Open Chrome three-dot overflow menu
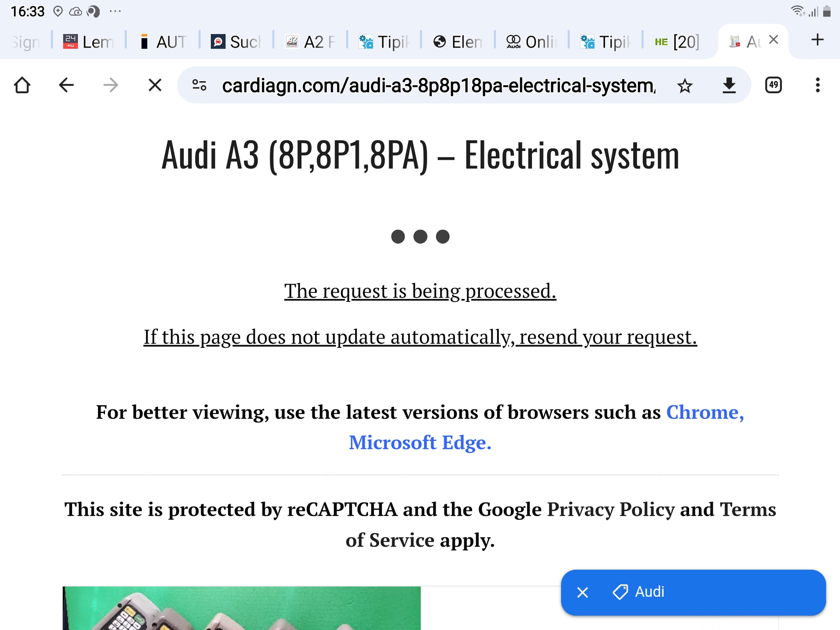Image resolution: width=840 pixels, height=630 pixels. click(817, 85)
